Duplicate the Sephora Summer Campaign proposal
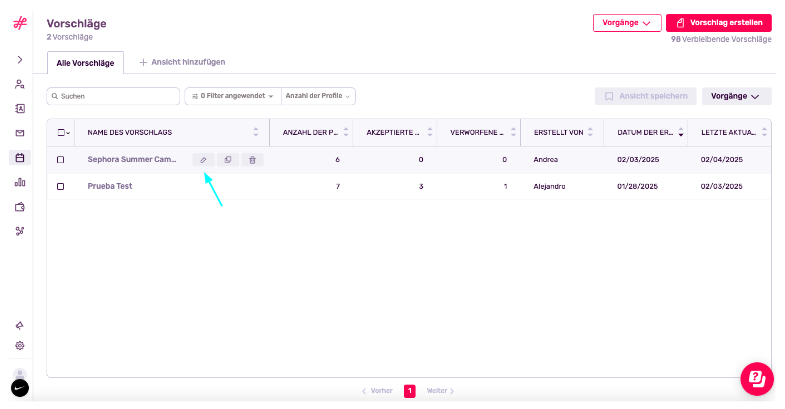This screenshot has width=785, height=409. (x=228, y=160)
